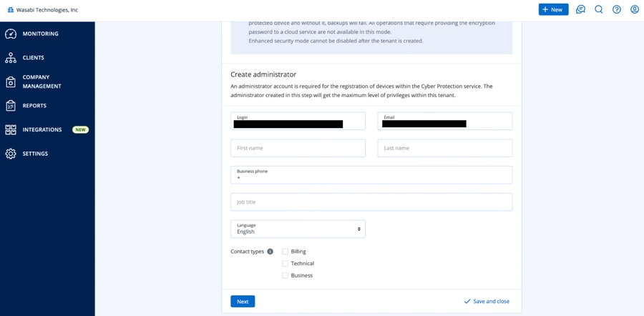This screenshot has height=316, width=644.
Task: Click the search magnifier icon
Action: point(599,10)
